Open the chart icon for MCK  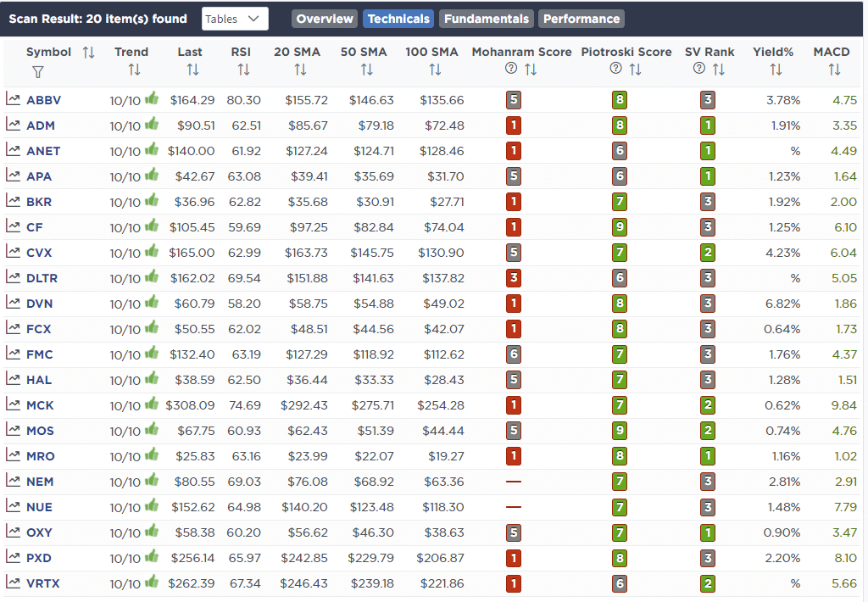pyautogui.click(x=13, y=404)
